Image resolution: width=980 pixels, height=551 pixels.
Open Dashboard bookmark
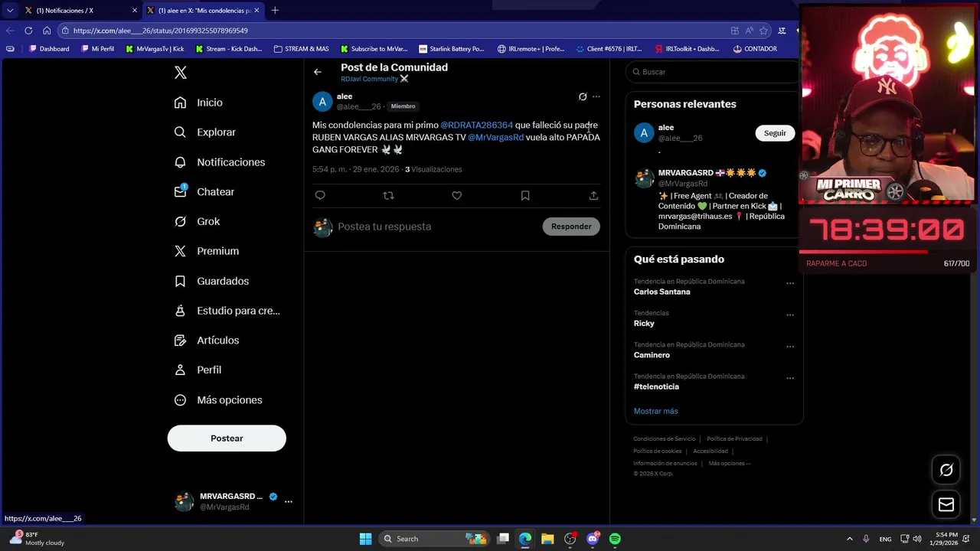pos(49,49)
